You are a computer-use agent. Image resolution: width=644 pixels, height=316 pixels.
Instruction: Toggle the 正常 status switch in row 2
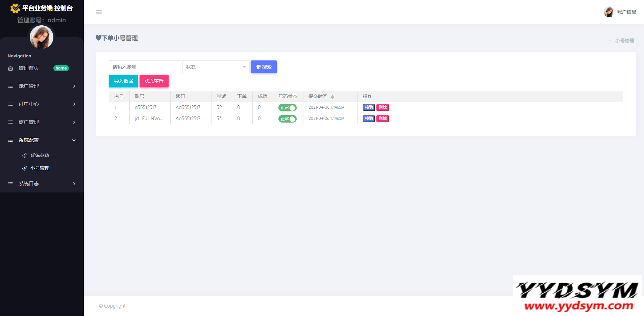(287, 119)
